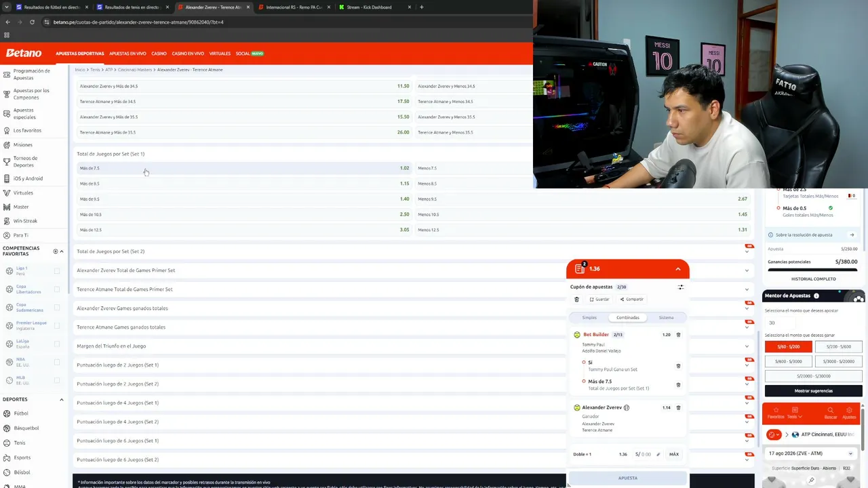Click Guardar button in bet slip
The height and width of the screenshot is (488, 868).
pos(599,299)
